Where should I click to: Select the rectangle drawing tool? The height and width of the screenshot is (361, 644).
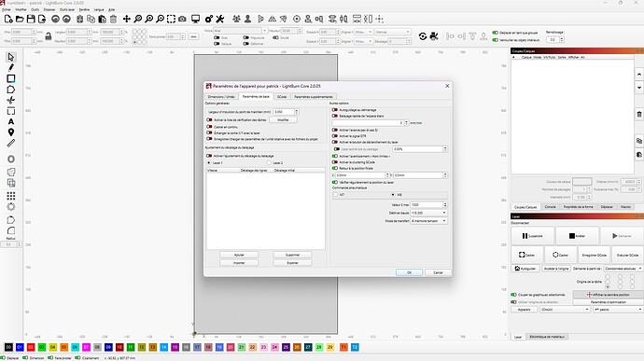[x=11, y=78]
